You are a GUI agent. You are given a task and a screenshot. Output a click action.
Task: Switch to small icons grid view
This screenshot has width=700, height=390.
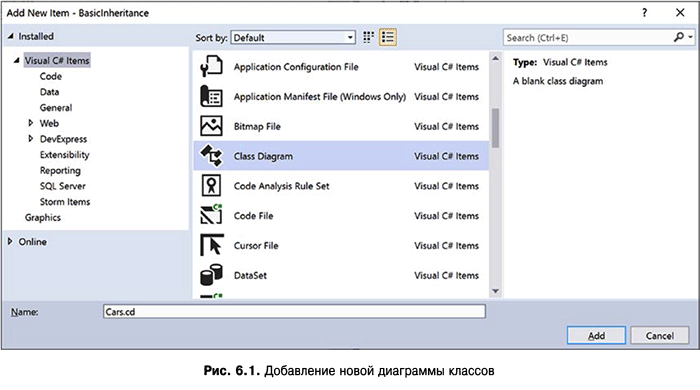click(x=368, y=37)
